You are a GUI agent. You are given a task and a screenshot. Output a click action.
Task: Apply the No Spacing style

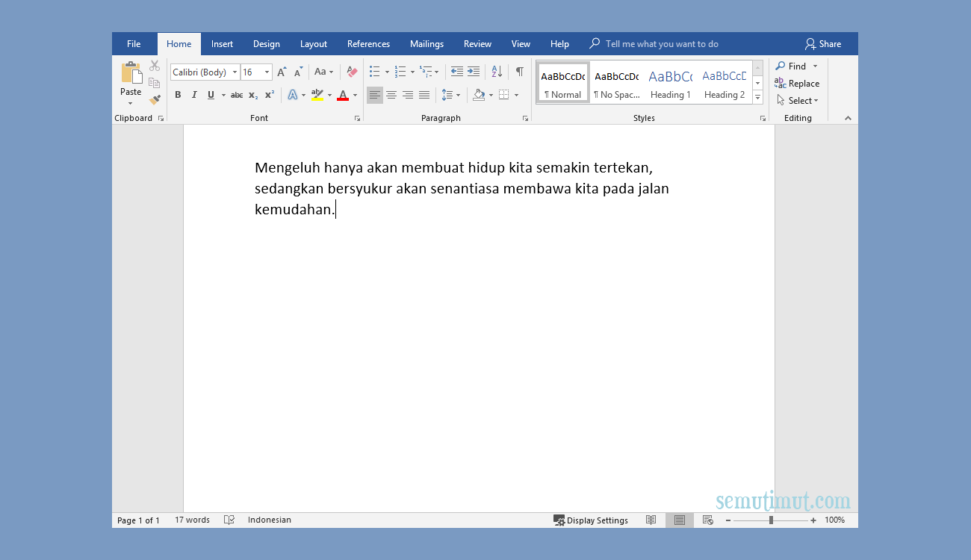(x=616, y=82)
